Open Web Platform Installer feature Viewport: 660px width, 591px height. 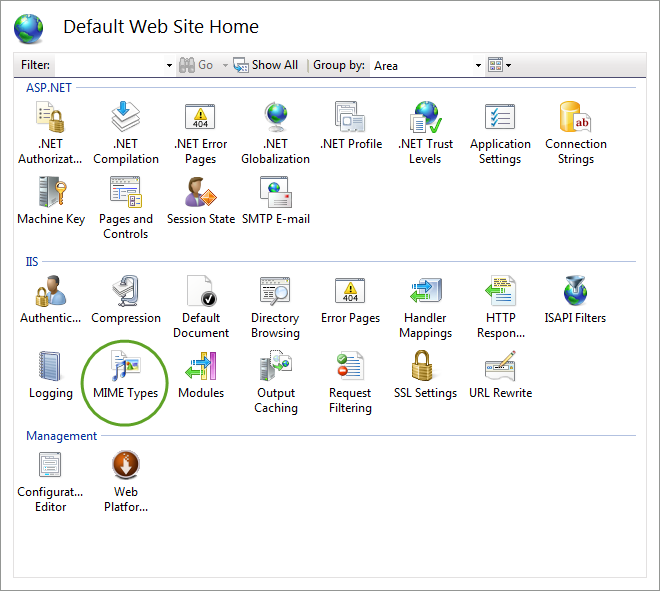[x=126, y=482]
